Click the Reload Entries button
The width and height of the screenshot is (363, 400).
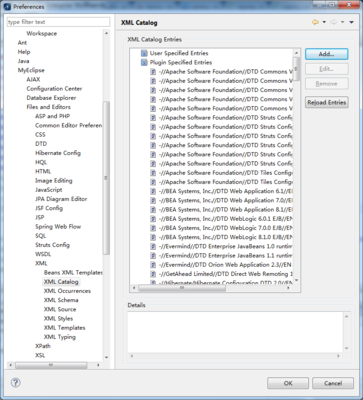tap(327, 102)
